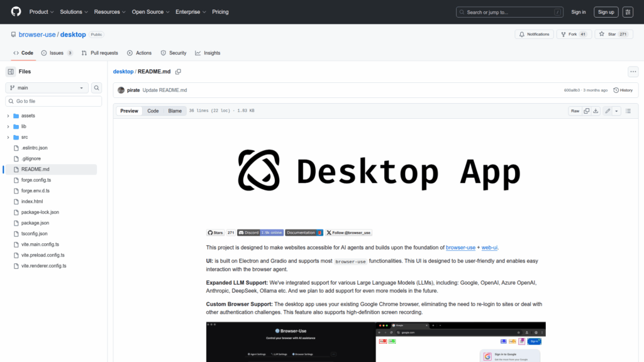Select the Preview view mode

[x=129, y=111]
